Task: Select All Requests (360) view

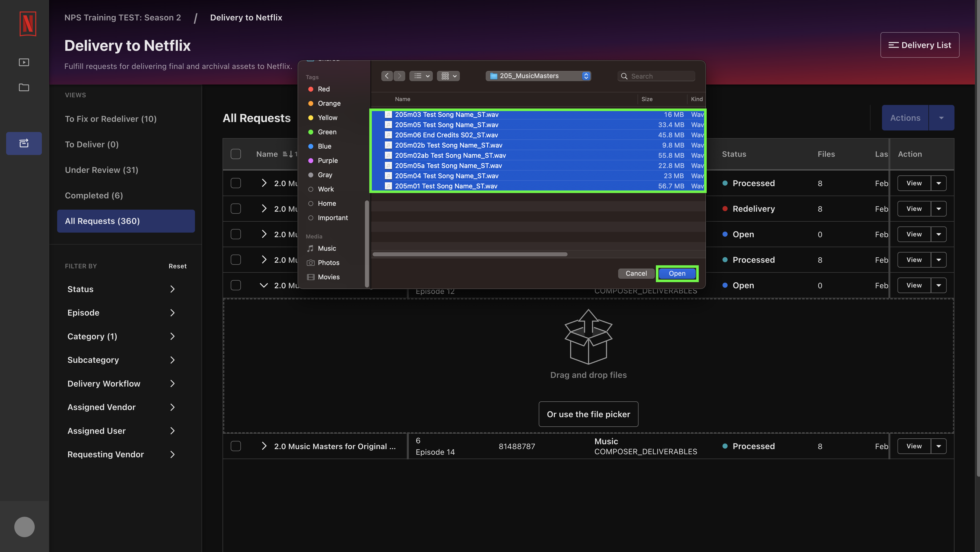Action: (126, 221)
